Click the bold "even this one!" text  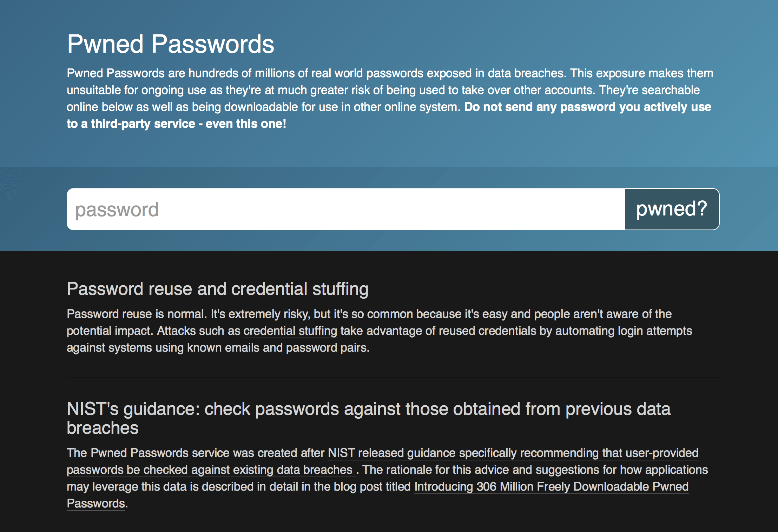(246, 124)
